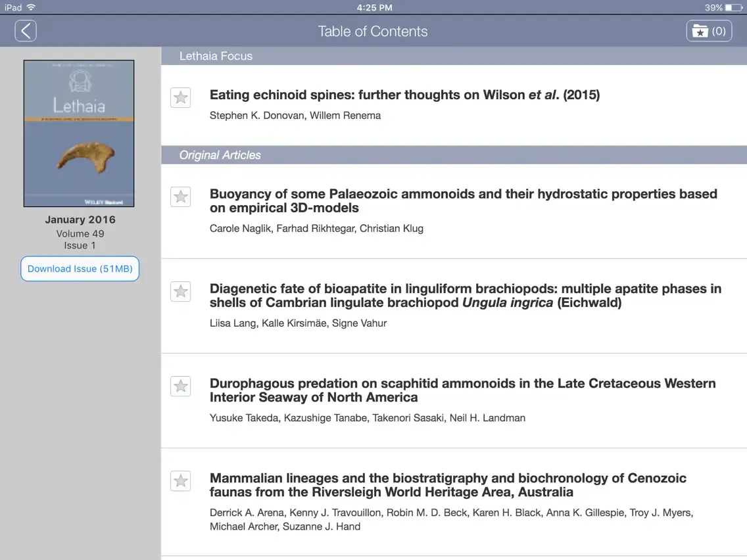The image size is (747, 560).
Task: Open the saved articles folder showing (0)
Action: [x=709, y=30]
